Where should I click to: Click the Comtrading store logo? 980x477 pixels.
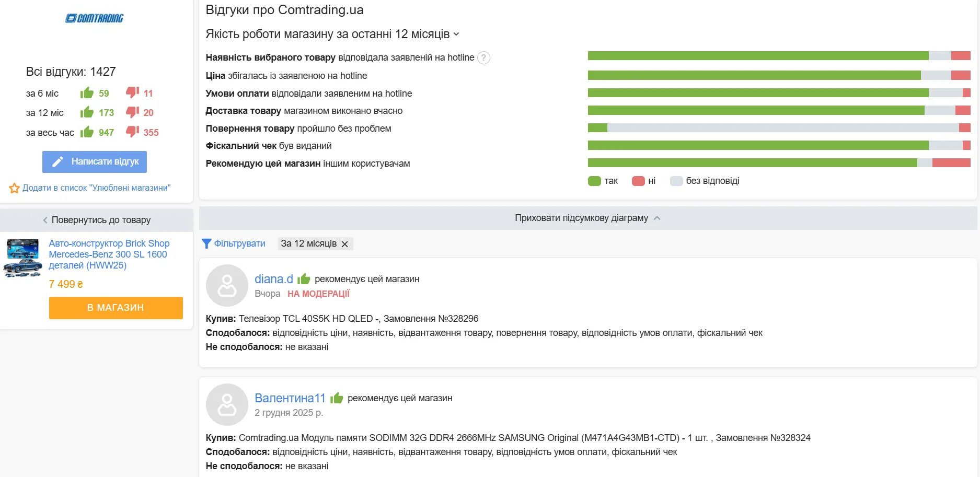[x=95, y=18]
